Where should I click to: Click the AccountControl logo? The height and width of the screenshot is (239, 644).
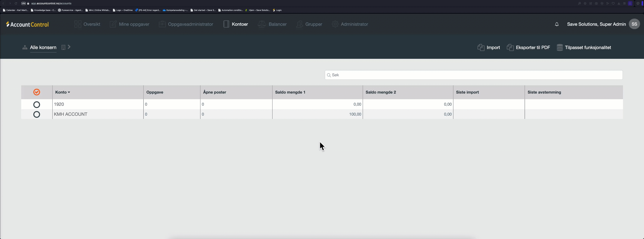pyautogui.click(x=28, y=24)
